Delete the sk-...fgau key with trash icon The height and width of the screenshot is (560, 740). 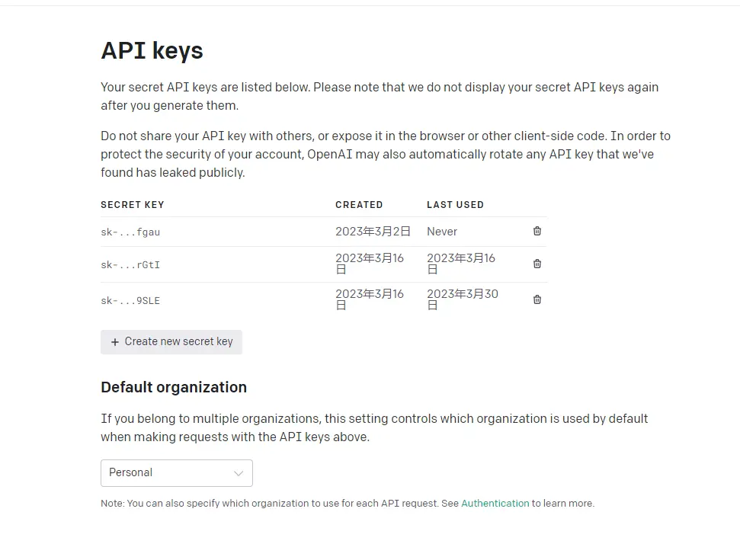click(x=537, y=231)
